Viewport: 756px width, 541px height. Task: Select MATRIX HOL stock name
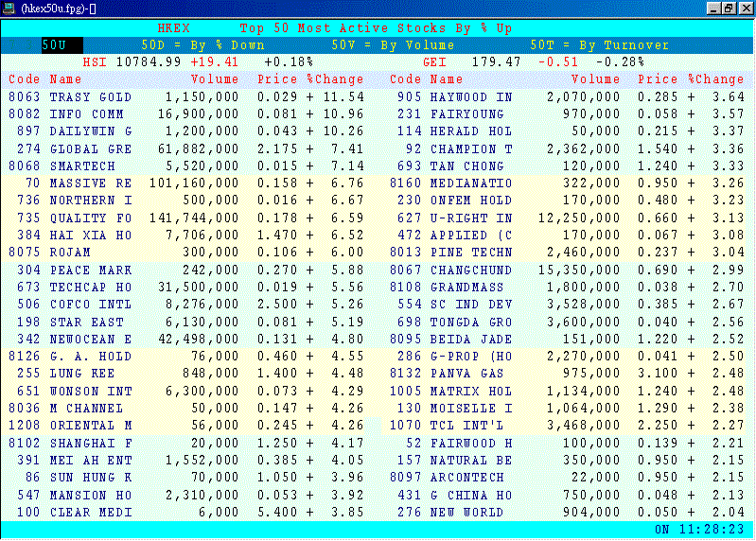point(471,392)
